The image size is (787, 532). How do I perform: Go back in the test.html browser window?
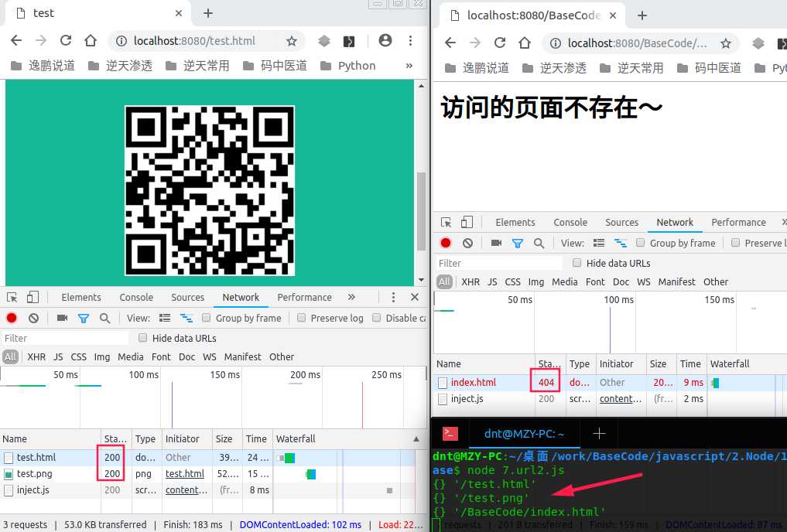click(x=16, y=41)
